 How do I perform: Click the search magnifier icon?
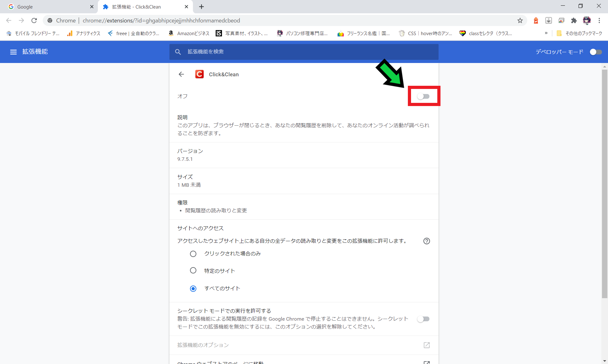(x=178, y=52)
